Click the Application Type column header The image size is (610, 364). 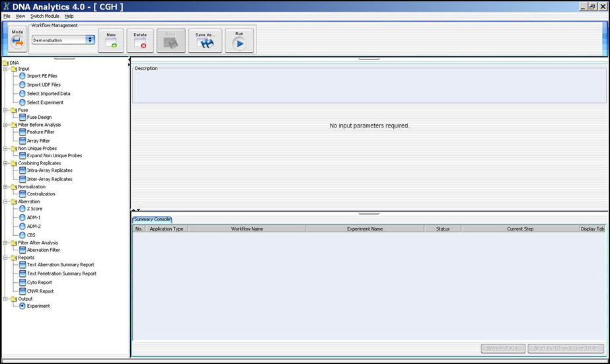tap(167, 229)
